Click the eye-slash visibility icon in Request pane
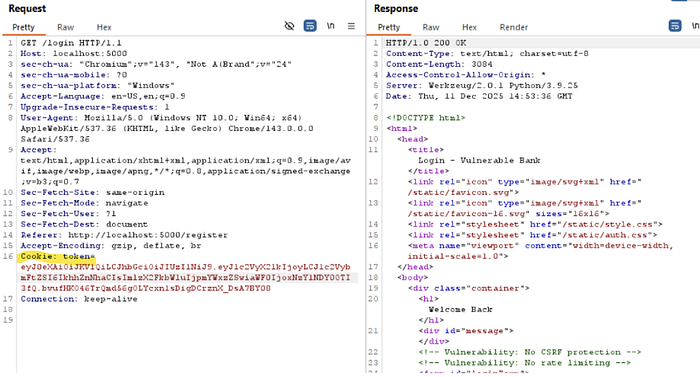This screenshot has height=377, width=700. 289,26
